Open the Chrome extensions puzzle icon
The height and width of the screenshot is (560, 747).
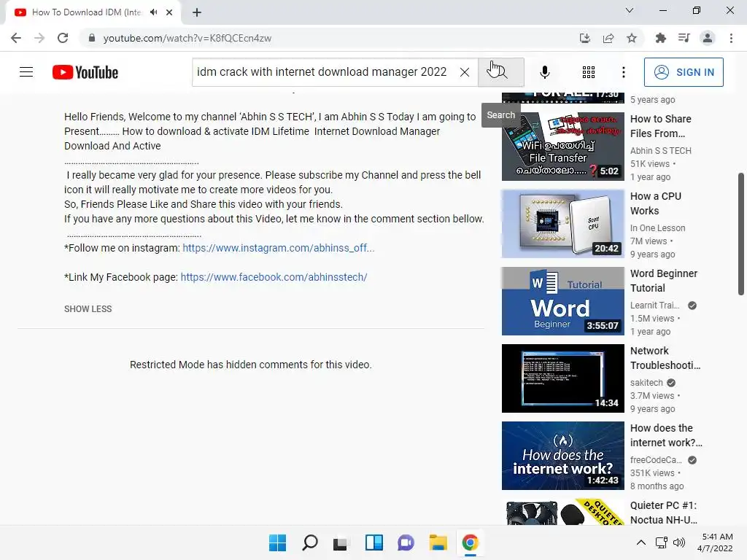pyautogui.click(x=661, y=38)
